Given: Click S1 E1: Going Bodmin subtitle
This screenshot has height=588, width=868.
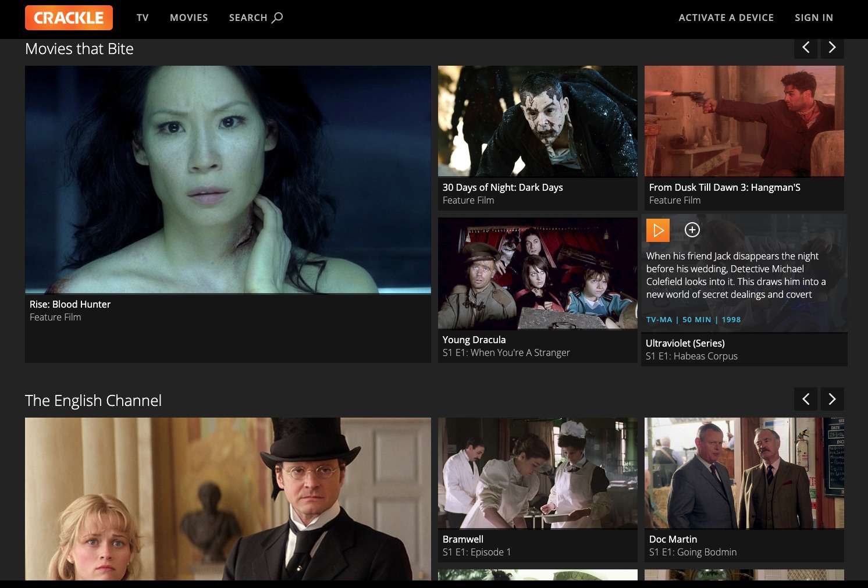Looking at the screenshot, I should point(693,552).
